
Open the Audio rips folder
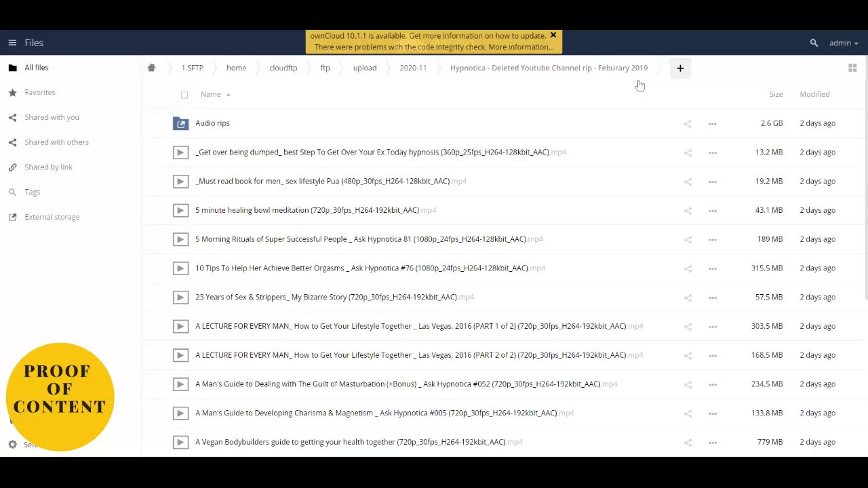pyautogui.click(x=212, y=123)
